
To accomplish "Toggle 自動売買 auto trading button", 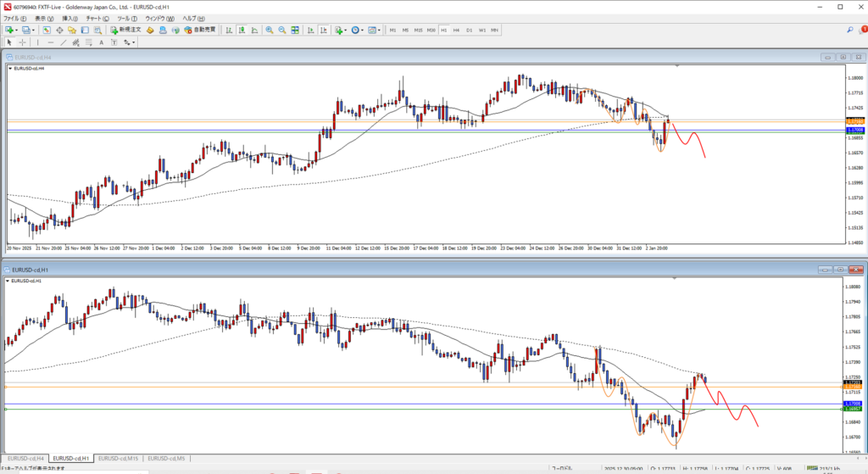I will [199, 30].
